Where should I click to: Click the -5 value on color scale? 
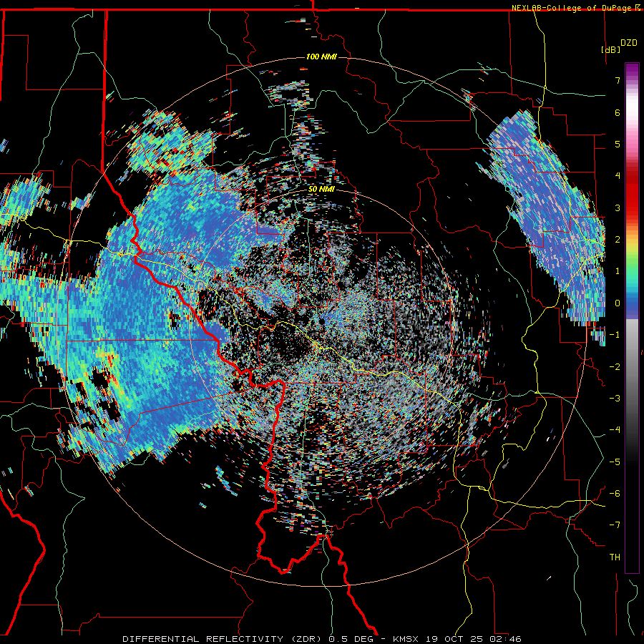pos(615,462)
